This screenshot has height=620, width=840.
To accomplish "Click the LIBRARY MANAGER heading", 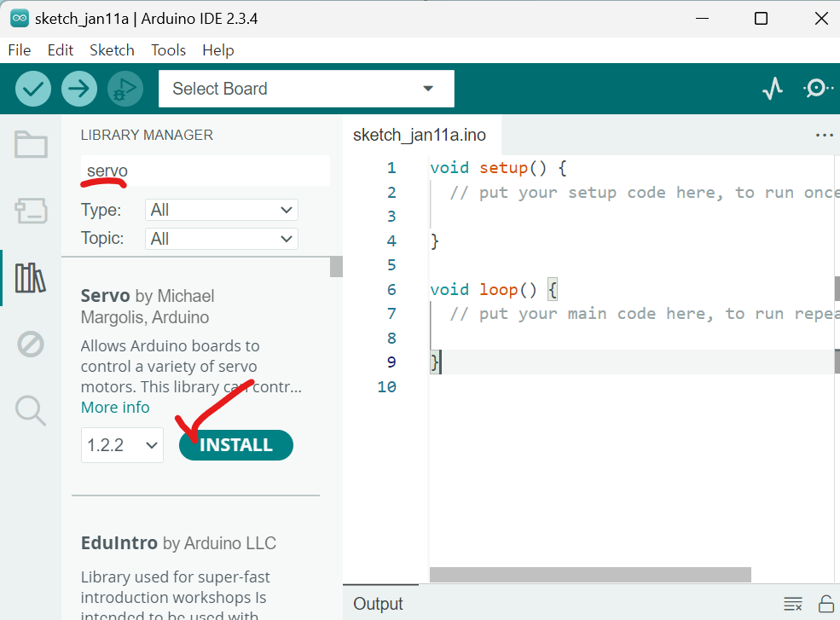I will point(147,135).
